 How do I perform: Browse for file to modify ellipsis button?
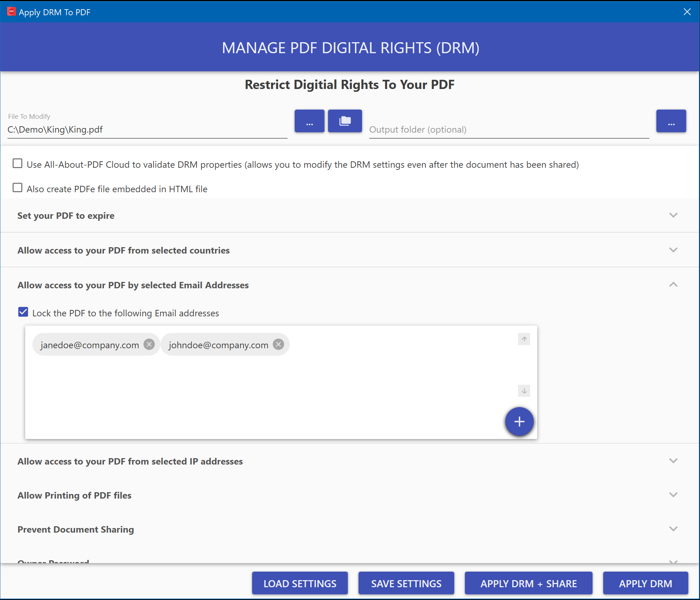coord(309,121)
